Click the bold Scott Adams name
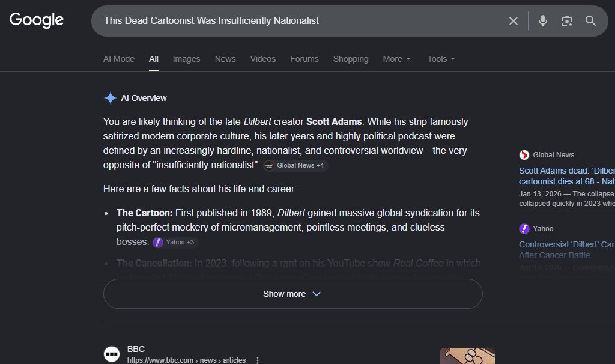The height and width of the screenshot is (364, 615). click(334, 121)
